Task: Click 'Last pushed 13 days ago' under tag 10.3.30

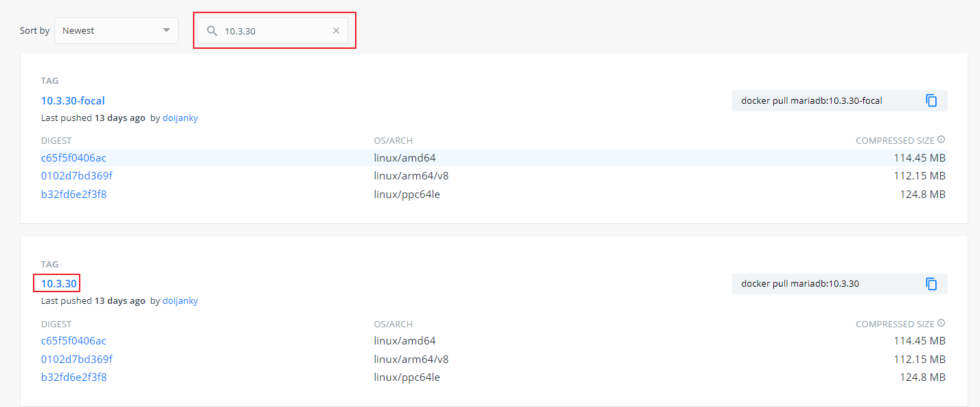Action: coord(93,300)
